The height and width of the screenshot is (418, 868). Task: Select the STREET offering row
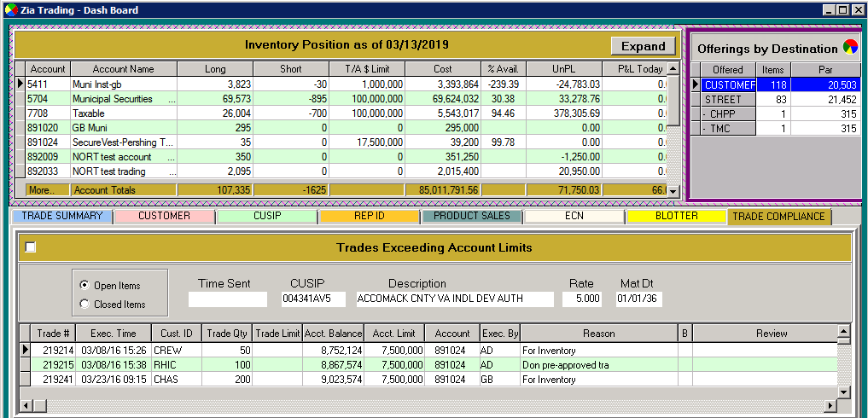[x=723, y=100]
